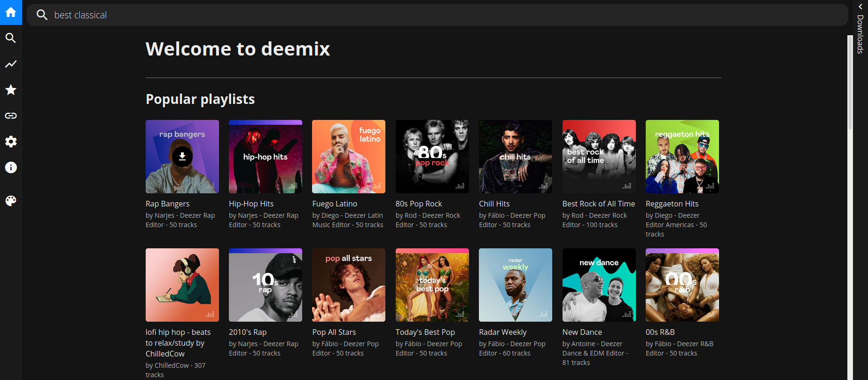Click the 'Rap Bangers' playlist title

click(x=167, y=204)
